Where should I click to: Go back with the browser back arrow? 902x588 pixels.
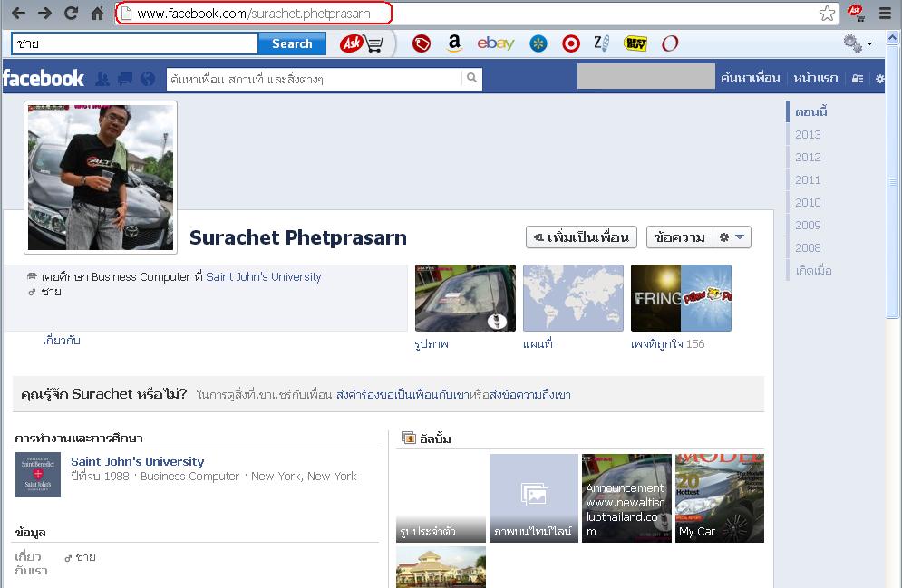[18, 14]
